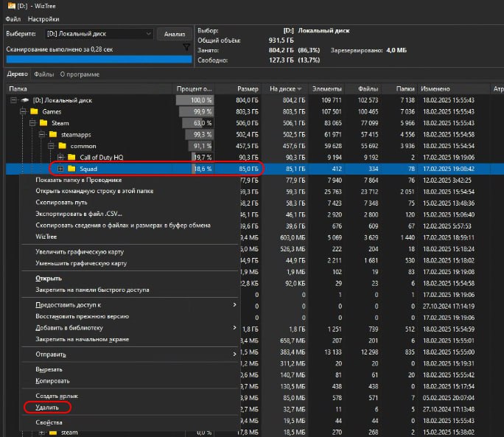Viewport: 504px width, 437px height.
Task: Choose Свойства in the context menu
Action: 49,422
